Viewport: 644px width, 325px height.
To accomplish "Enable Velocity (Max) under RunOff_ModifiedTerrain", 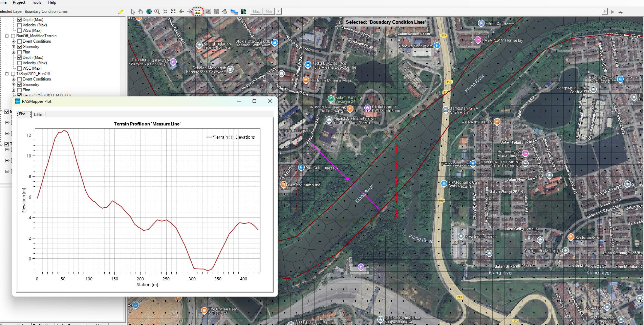I will (20, 63).
